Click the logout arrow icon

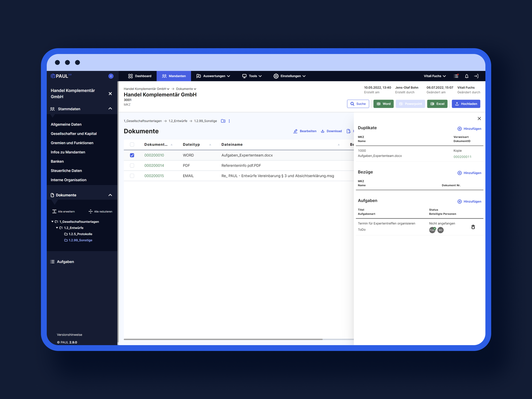pos(476,76)
